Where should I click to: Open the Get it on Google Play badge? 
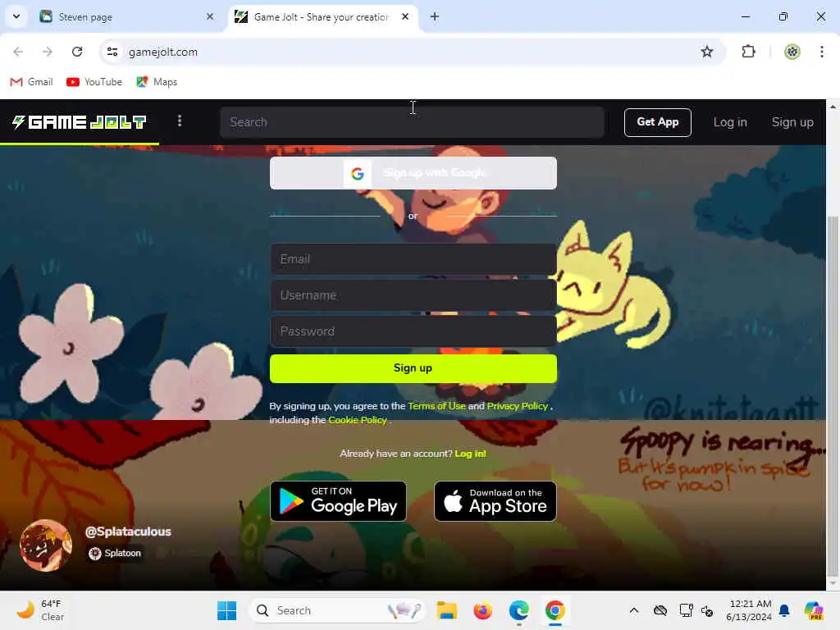338,501
